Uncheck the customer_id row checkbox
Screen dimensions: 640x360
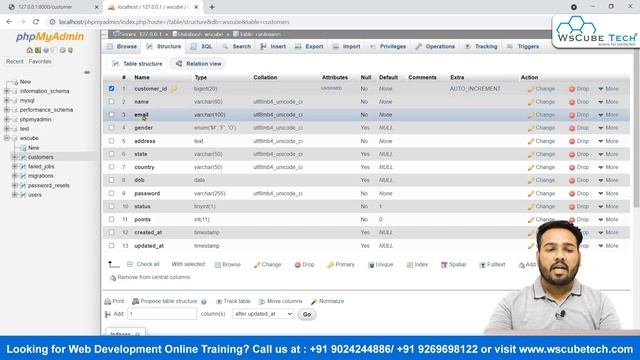pyautogui.click(x=111, y=88)
